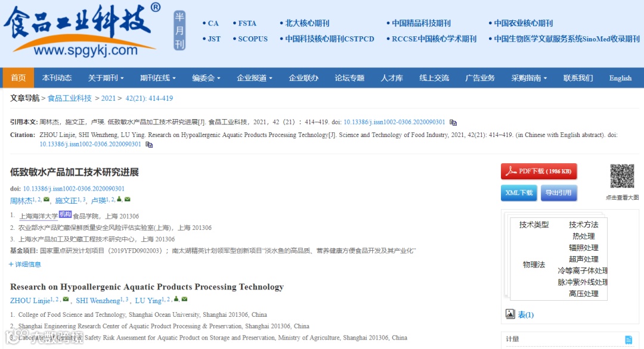Open the 企业报道 dropdown menu
The image size is (644, 349).
(x=254, y=78)
